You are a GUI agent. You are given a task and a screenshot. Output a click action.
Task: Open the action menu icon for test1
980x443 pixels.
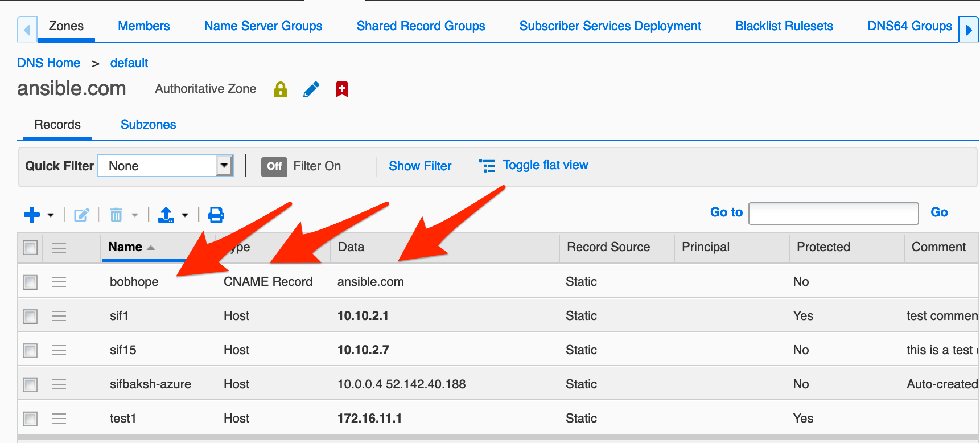pos(59,419)
